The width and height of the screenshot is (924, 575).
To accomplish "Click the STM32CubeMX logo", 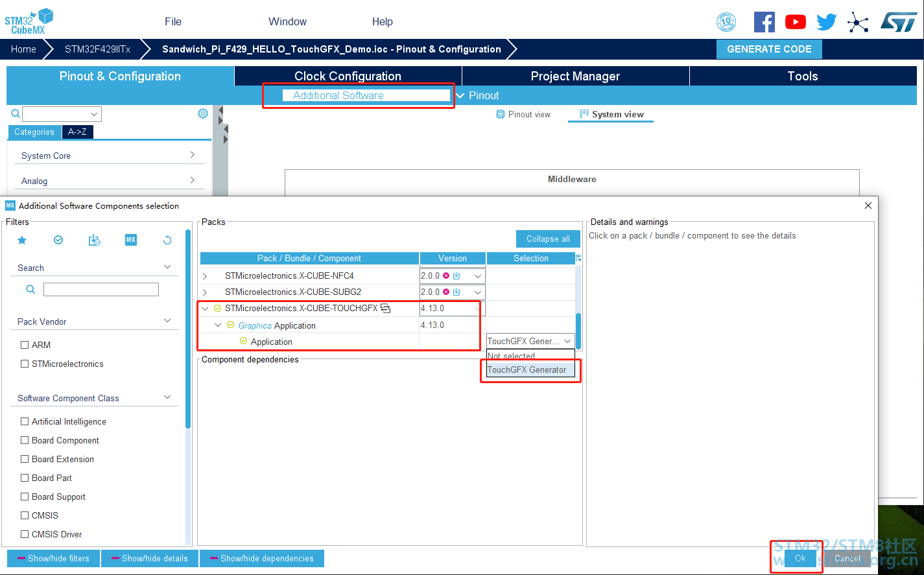I will click(x=29, y=21).
